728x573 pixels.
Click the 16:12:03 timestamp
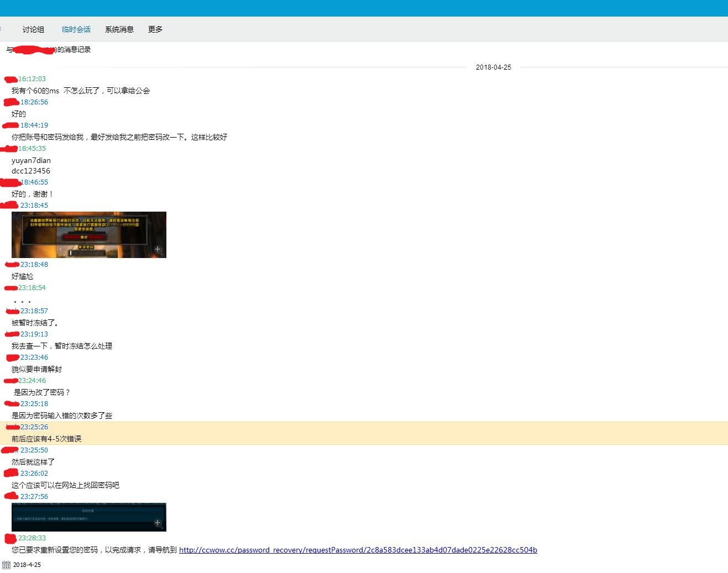tap(32, 79)
